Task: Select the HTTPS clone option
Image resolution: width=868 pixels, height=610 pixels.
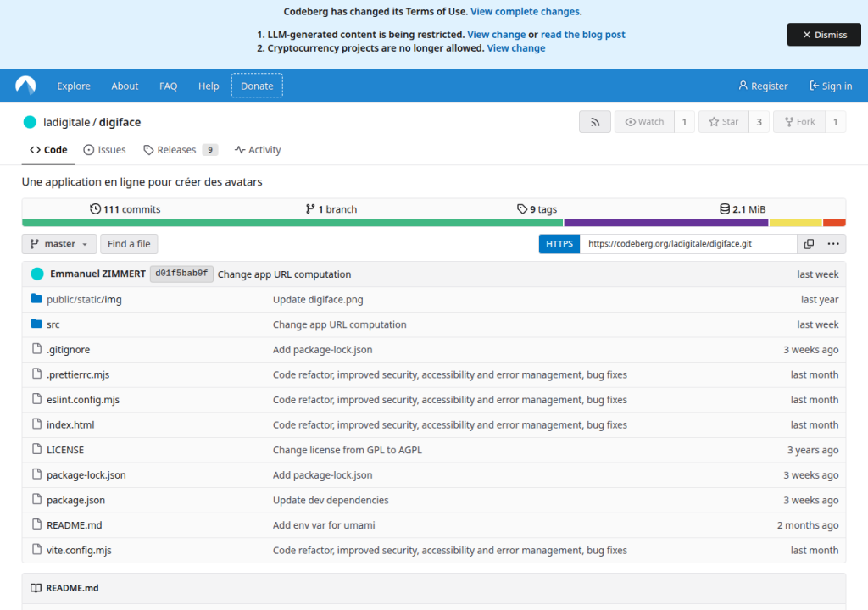Action: coord(559,243)
